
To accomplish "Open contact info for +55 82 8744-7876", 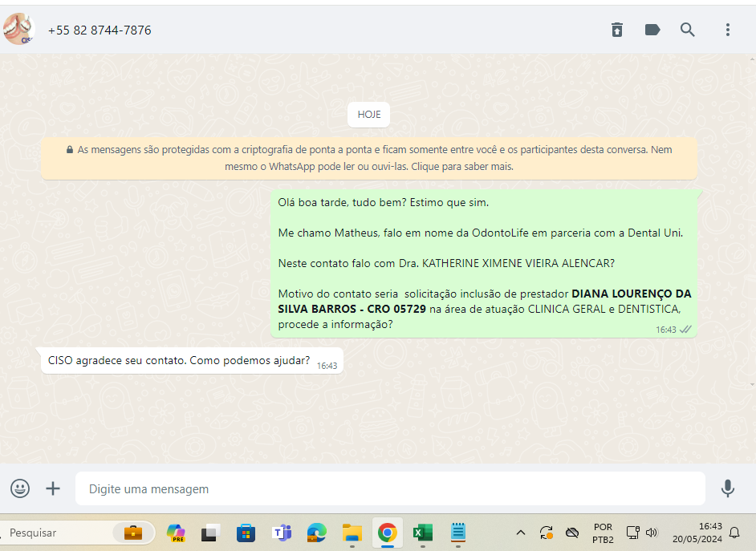I will click(100, 30).
